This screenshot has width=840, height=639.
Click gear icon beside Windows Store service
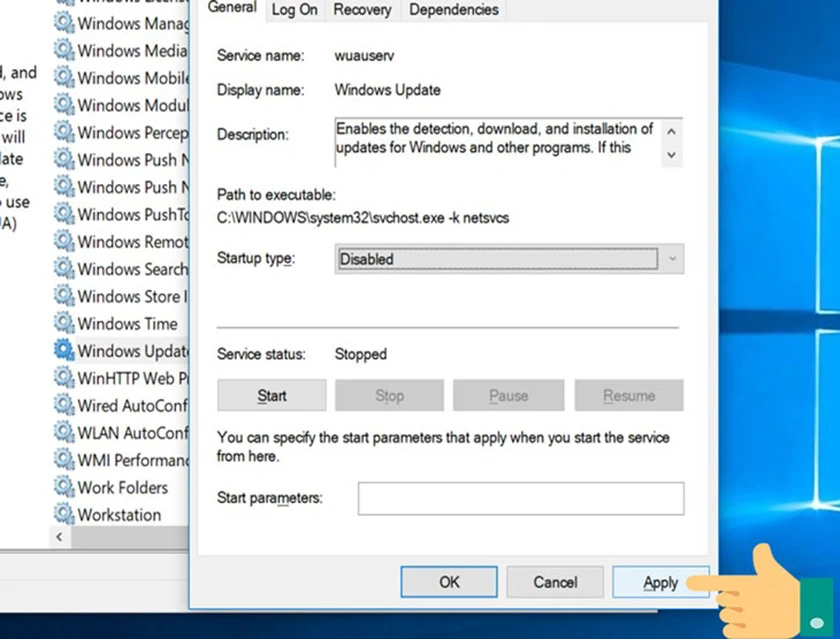(64, 296)
